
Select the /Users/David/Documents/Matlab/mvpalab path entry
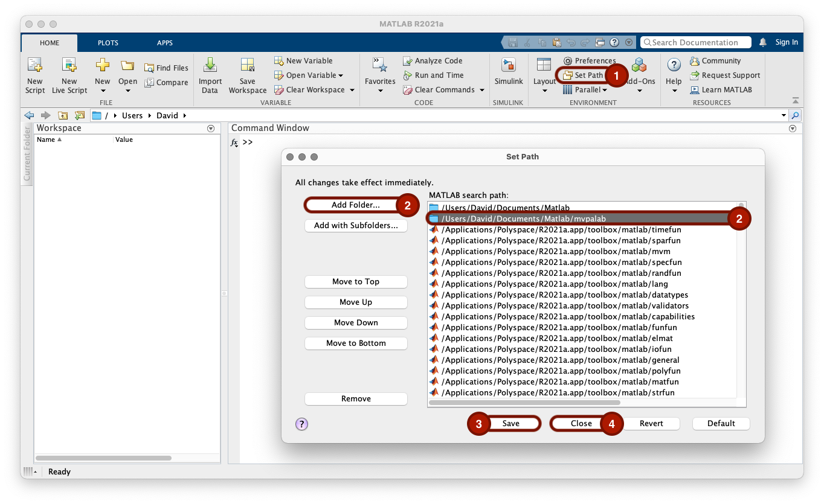(x=582, y=219)
